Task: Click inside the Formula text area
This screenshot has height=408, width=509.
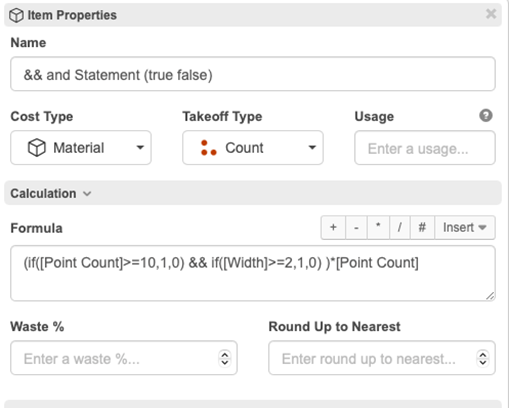Action: pyautogui.click(x=253, y=273)
